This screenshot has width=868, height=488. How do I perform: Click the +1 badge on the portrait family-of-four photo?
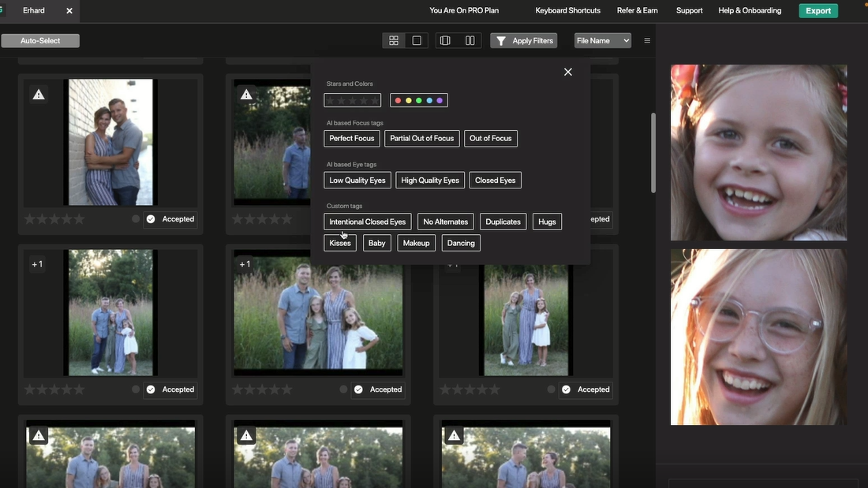click(37, 264)
